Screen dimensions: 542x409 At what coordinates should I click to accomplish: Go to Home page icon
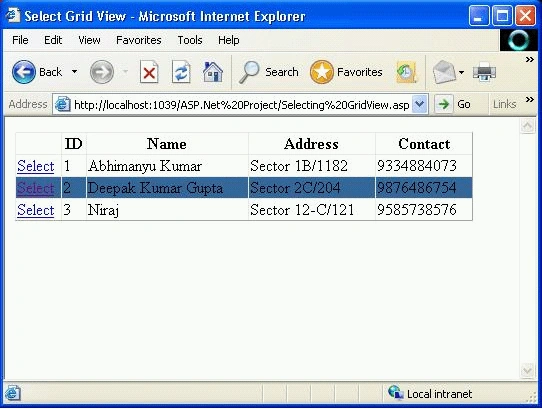(213, 72)
